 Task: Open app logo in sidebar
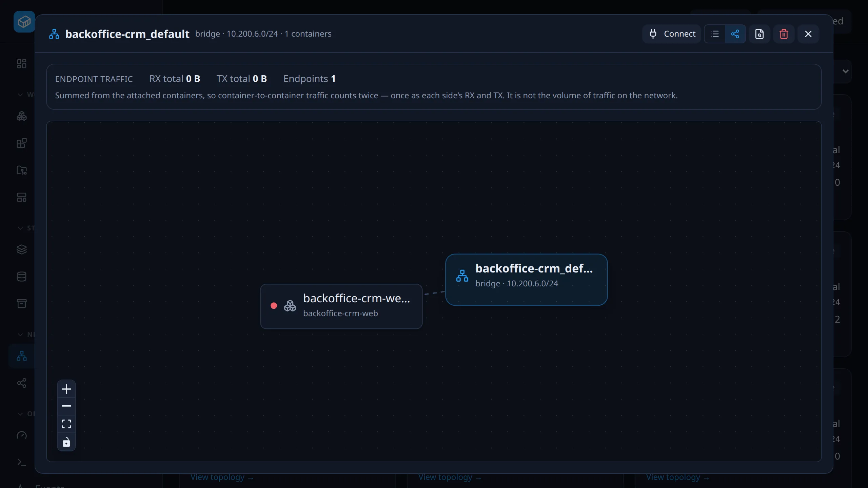[x=24, y=22]
